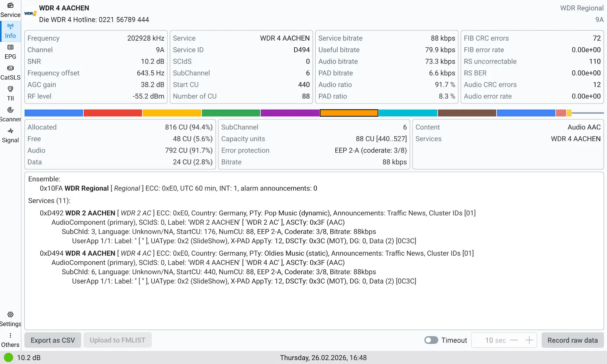Select the purple subchannel segment in bar
This screenshot has width=607, height=364.
click(x=290, y=113)
